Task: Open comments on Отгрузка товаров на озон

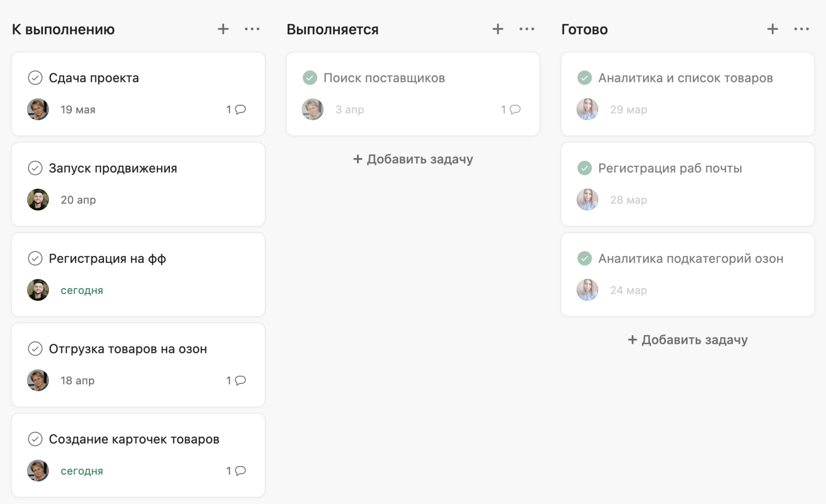Action: (236, 381)
